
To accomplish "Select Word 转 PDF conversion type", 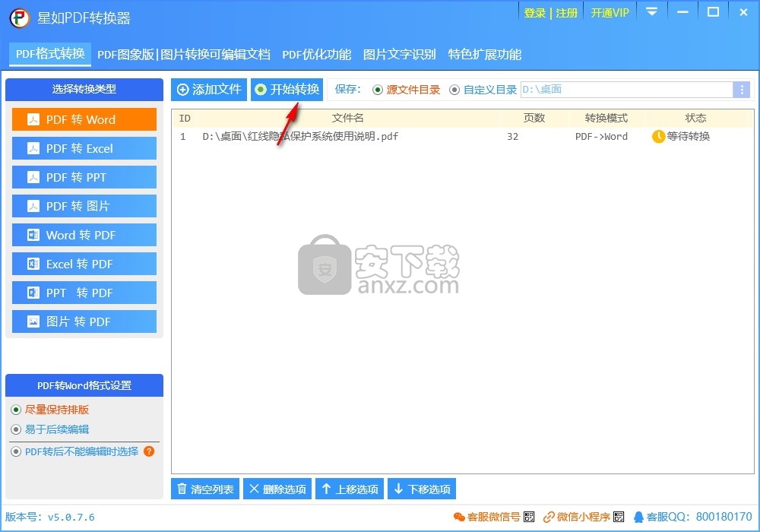I will tap(84, 235).
